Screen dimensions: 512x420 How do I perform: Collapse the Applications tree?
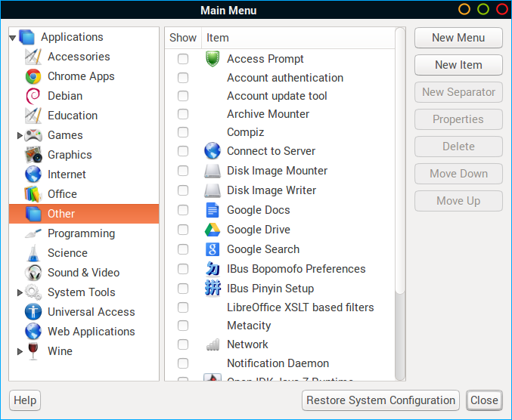[13, 37]
